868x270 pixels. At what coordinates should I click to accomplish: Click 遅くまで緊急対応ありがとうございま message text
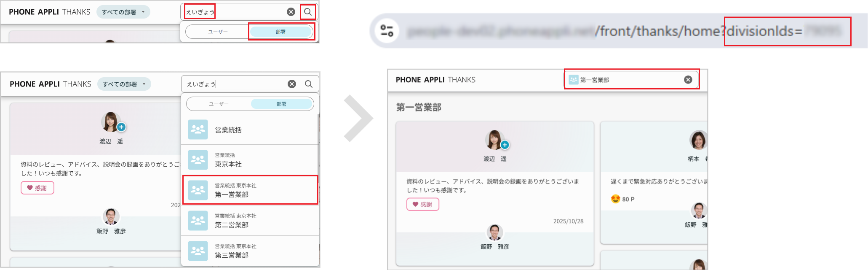tap(659, 181)
